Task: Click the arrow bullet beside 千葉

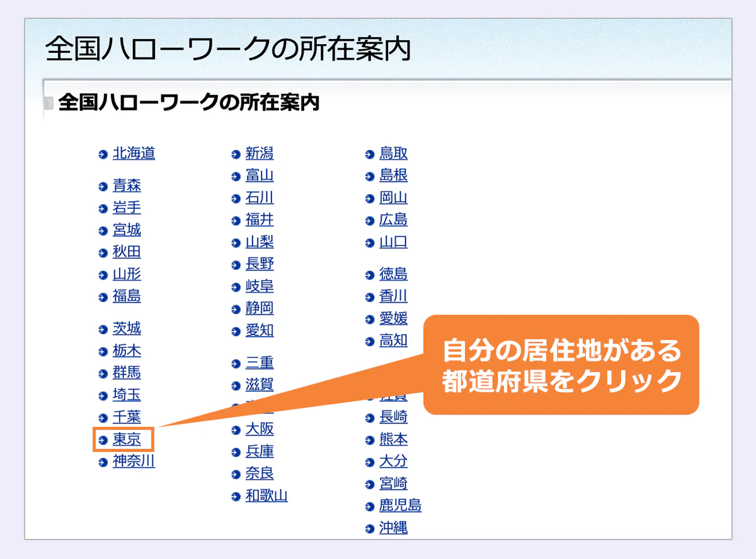Action: pyautogui.click(x=103, y=418)
